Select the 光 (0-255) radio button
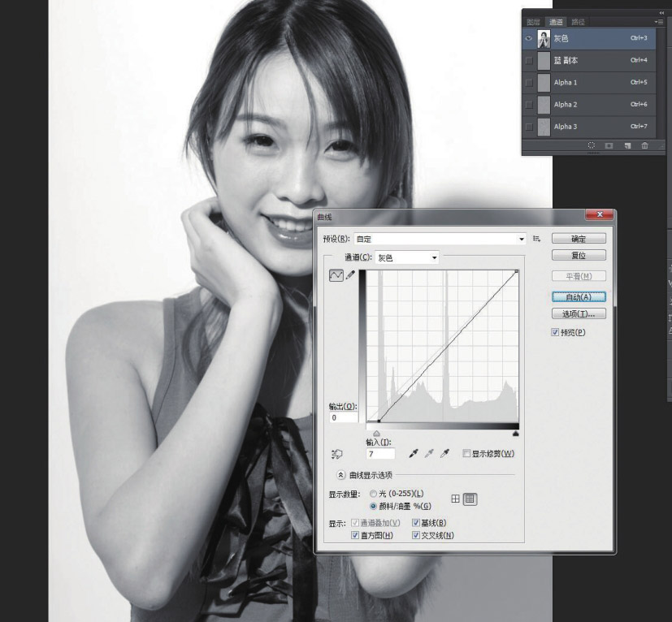 (x=374, y=494)
